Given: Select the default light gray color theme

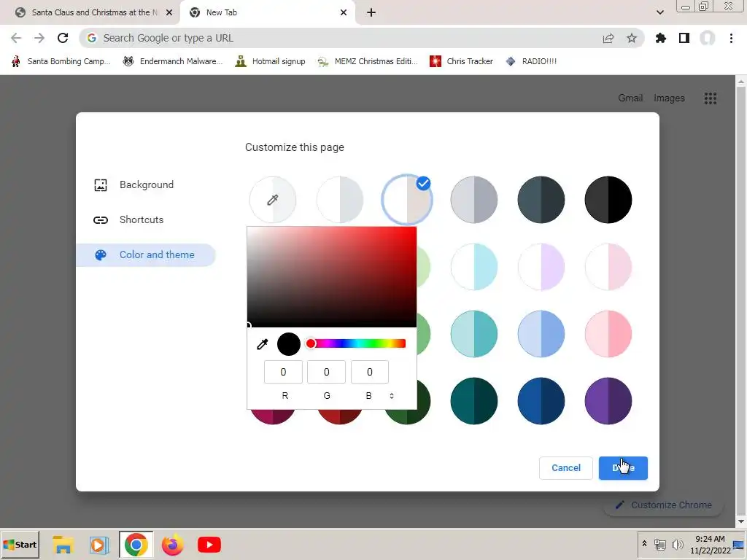Looking at the screenshot, I should (x=340, y=200).
